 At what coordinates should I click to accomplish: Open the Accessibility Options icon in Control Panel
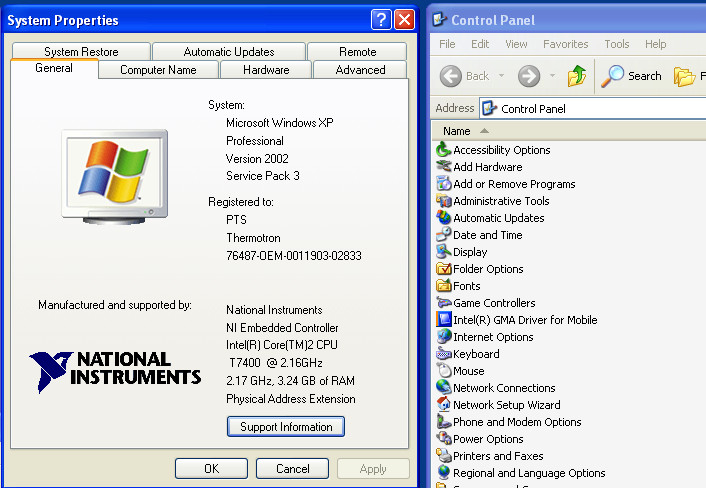click(x=444, y=149)
